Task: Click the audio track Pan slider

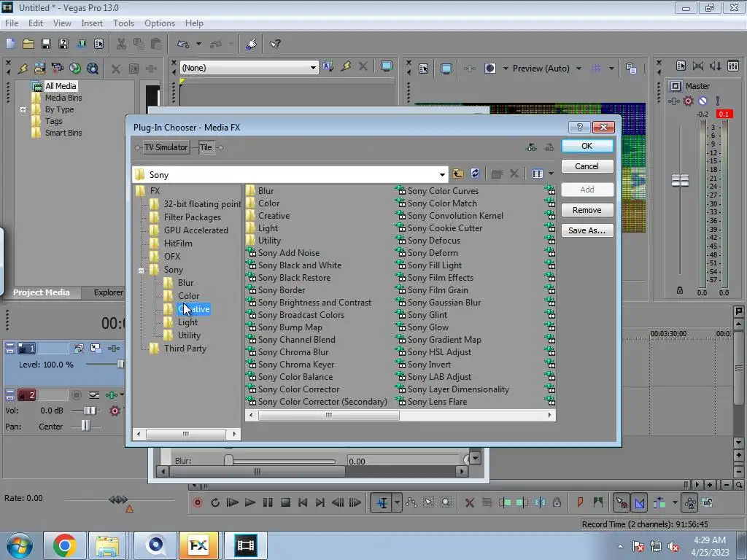Action: click(x=85, y=426)
